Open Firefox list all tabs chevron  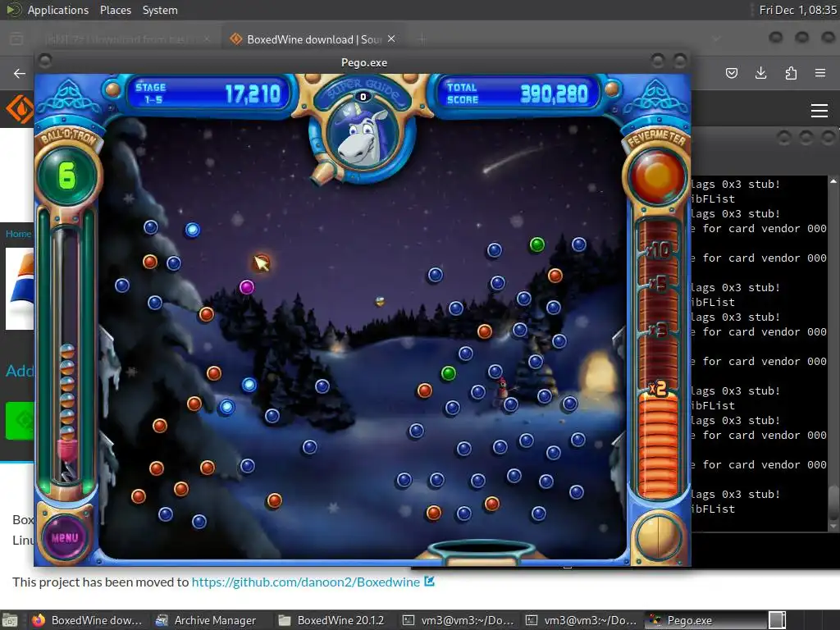[716, 39]
